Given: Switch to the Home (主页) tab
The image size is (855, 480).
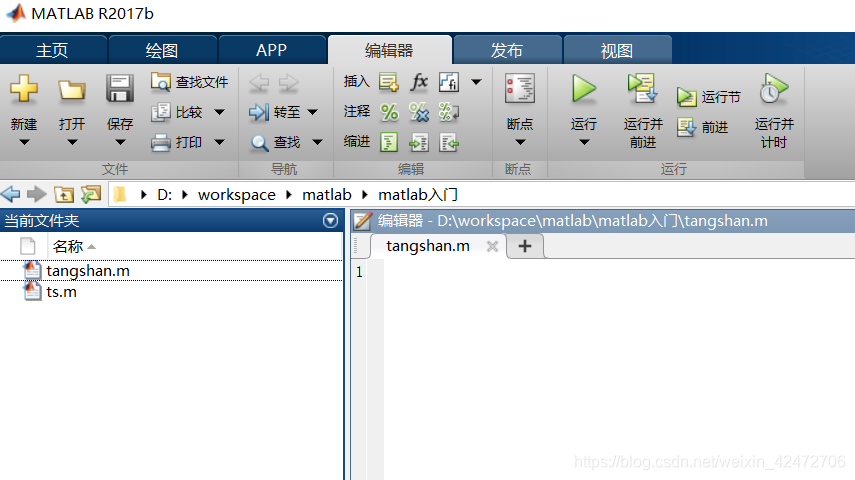Looking at the screenshot, I should [x=52, y=50].
